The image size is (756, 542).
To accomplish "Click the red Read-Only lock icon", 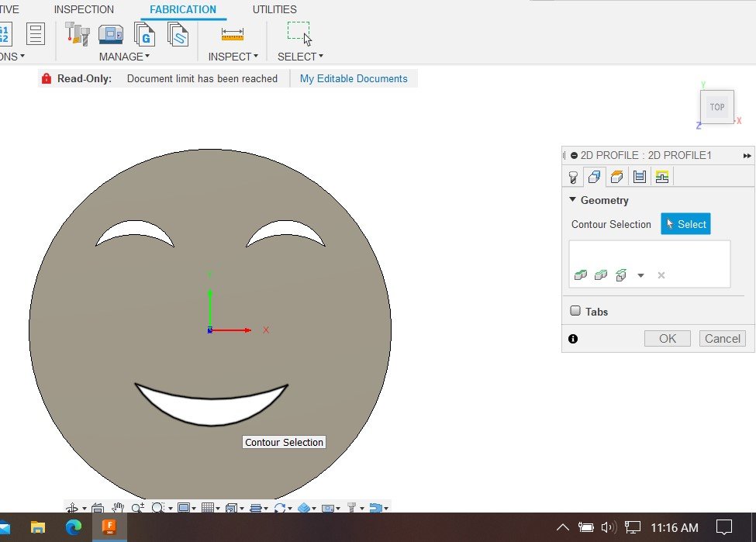I will [47, 78].
